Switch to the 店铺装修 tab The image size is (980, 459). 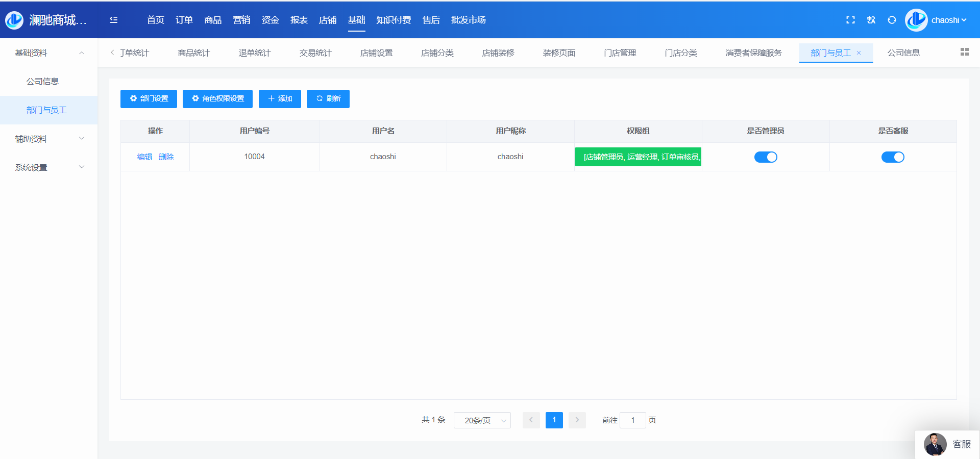point(498,53)
